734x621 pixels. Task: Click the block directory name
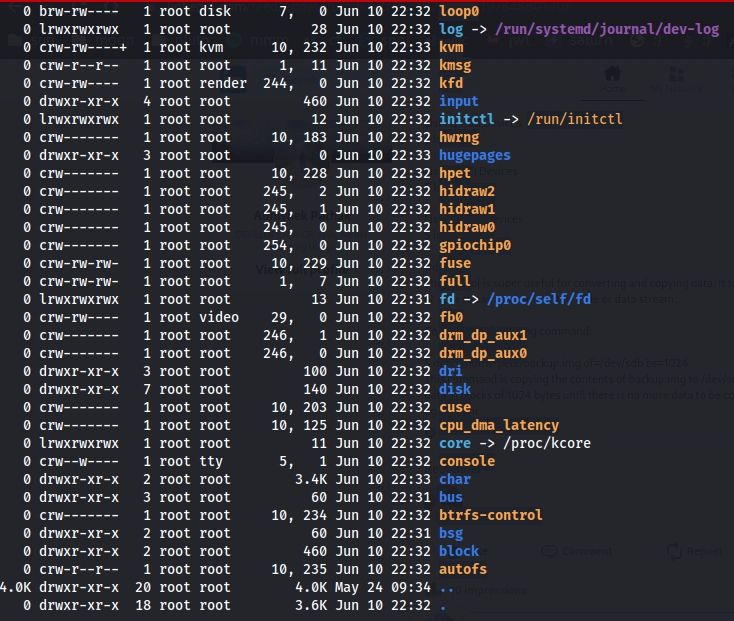pyautogui.click(x=459, y=551)
